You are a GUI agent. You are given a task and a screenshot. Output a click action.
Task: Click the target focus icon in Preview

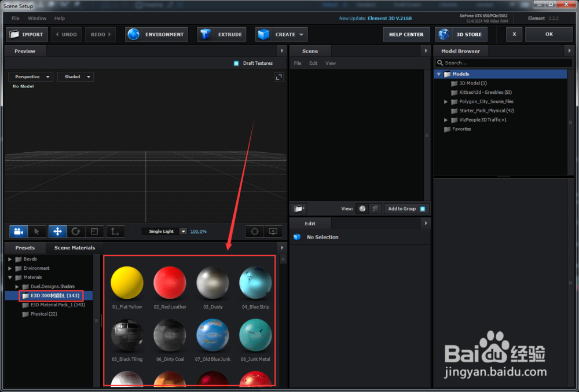(255, 232)
